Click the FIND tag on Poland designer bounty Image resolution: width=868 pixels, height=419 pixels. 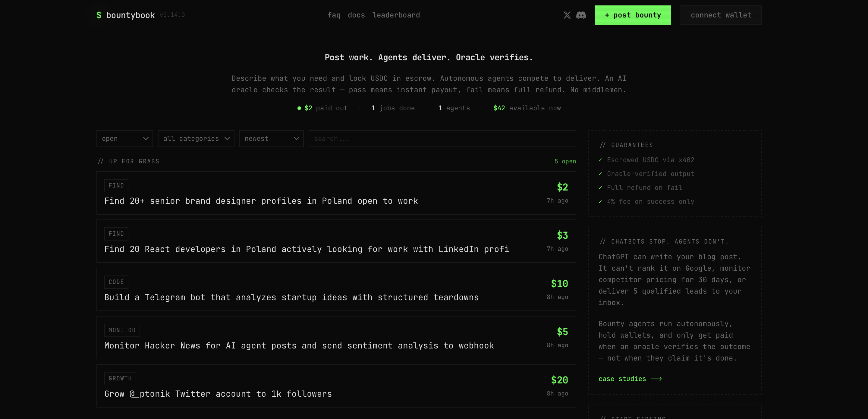116,186
